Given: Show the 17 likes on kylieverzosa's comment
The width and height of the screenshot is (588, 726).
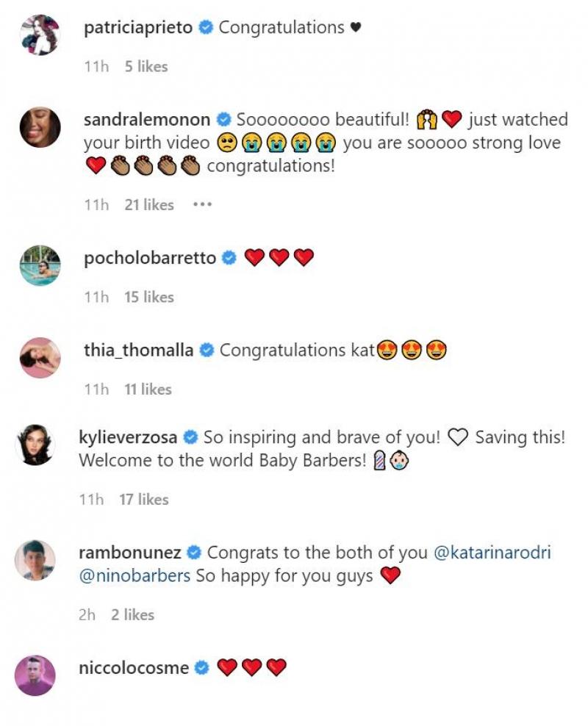Looking at the screenshot, I should click(144, 499).
